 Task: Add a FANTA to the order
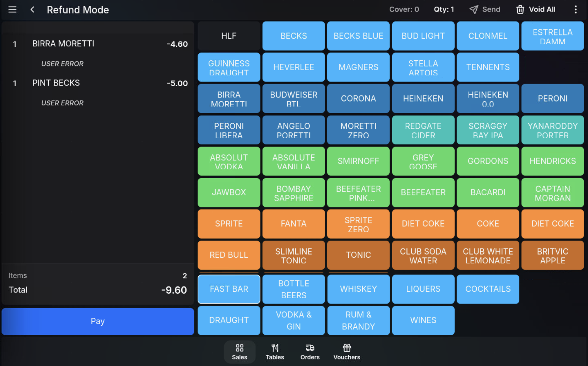pos(293,224)
